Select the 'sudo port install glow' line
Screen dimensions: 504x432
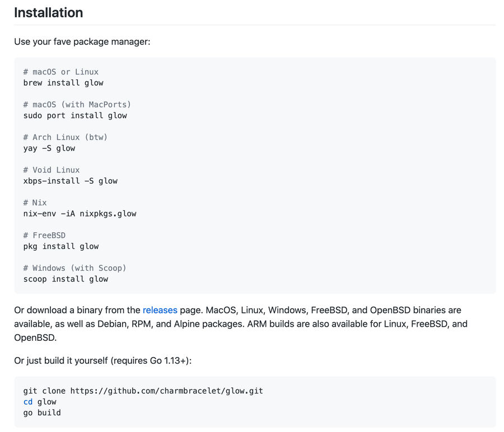(x=75, y=116)
